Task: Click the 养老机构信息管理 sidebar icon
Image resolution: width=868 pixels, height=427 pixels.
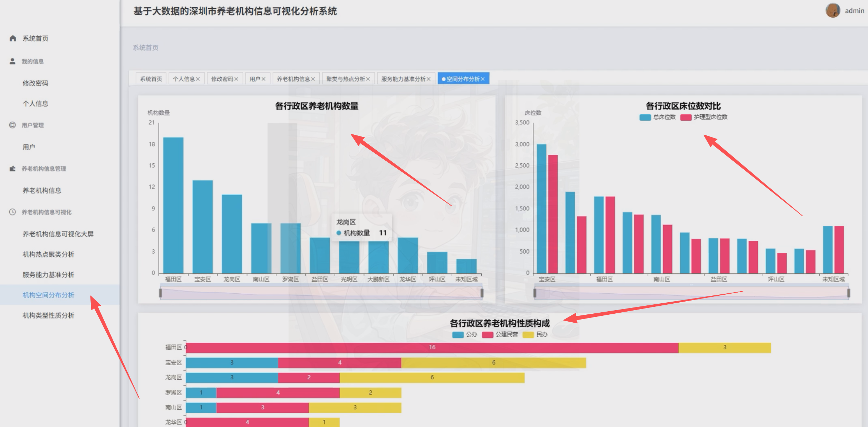Action: click(x=12, y=169)
